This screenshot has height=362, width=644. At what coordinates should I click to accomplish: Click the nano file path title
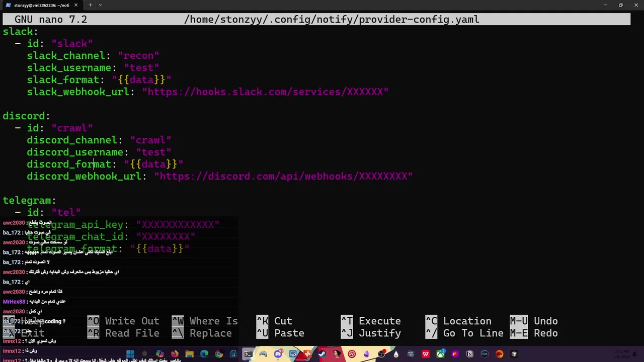[x=332, y=20]
